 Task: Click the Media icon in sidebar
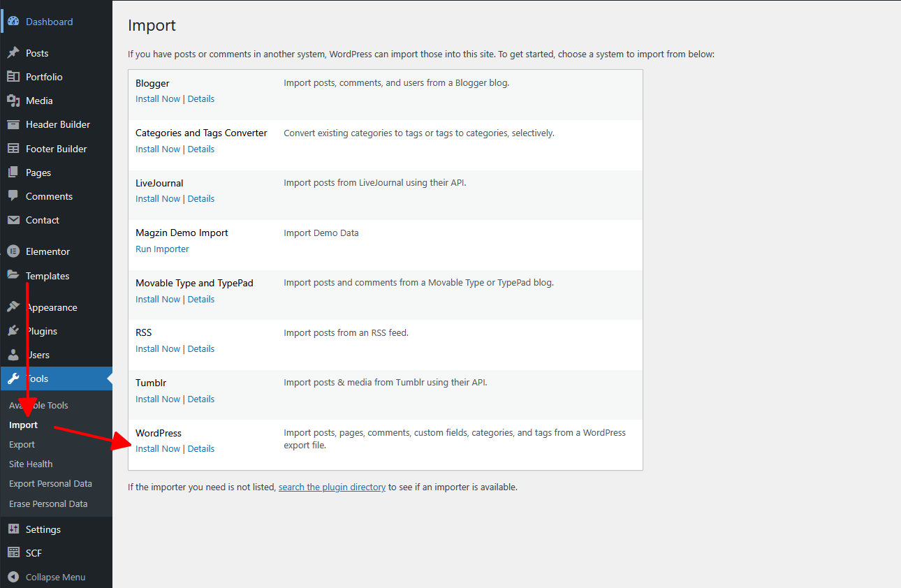point(13,101)
